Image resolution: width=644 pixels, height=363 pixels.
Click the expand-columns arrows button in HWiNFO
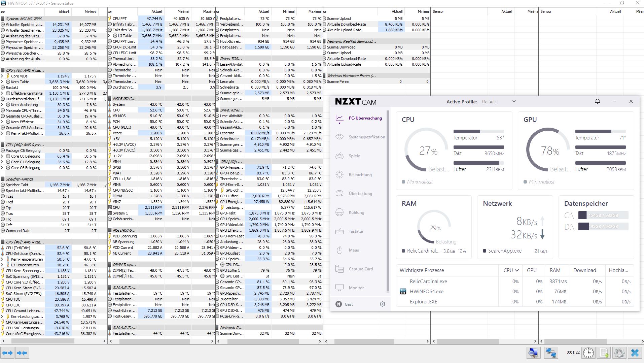click(x=7, y=353)
